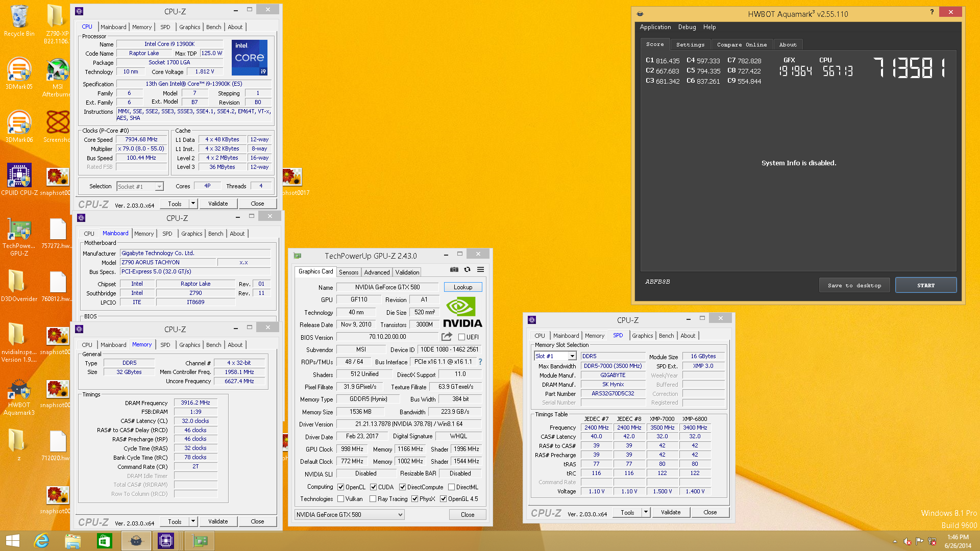Open the 3DMark06 desktop shortcut

click(19, 127)
